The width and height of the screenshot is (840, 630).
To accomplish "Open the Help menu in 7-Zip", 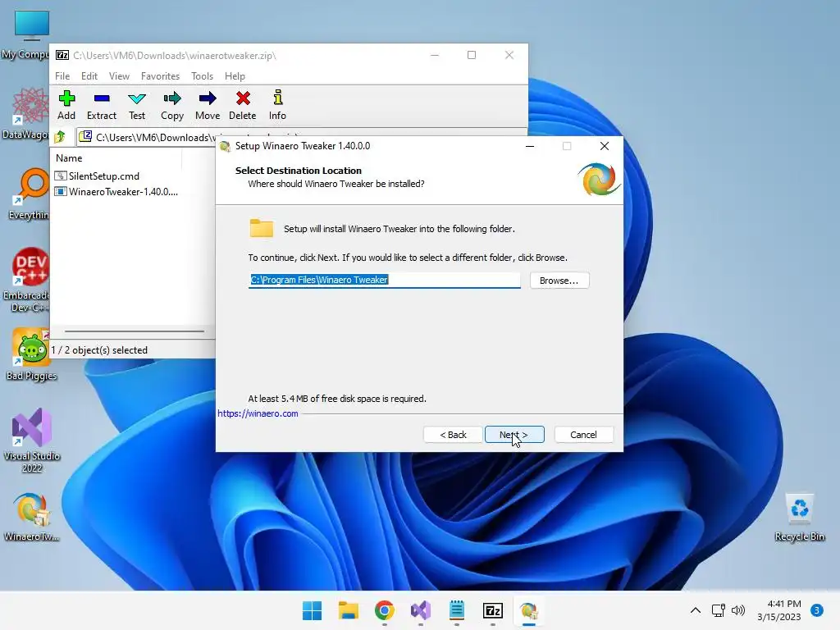I will tap(235, 76).
